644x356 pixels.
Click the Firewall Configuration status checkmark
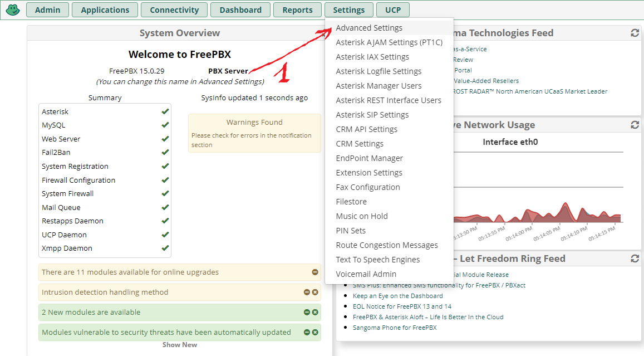tap(165, 180)
